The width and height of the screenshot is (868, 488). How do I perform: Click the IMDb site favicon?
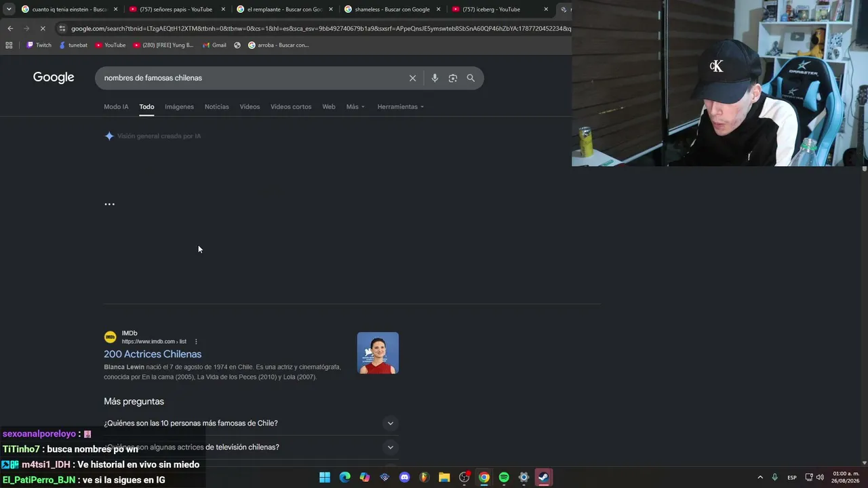[110, 337]
